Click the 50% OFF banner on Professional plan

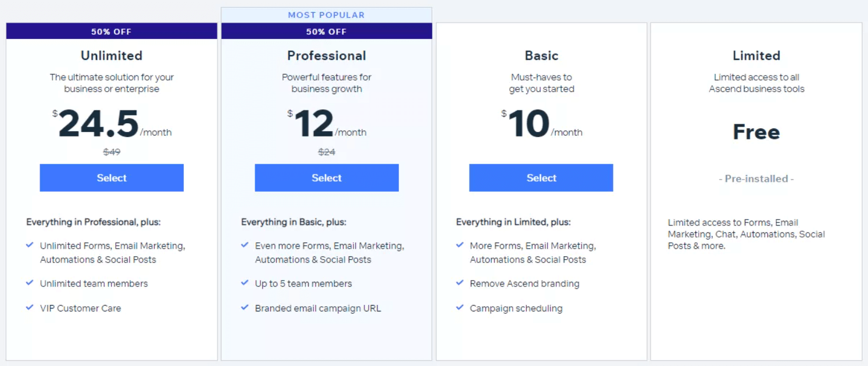pos(326,31)
